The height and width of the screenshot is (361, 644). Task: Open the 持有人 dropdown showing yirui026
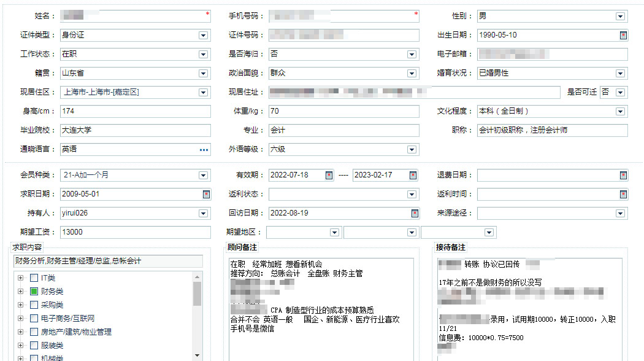[203, 214]
